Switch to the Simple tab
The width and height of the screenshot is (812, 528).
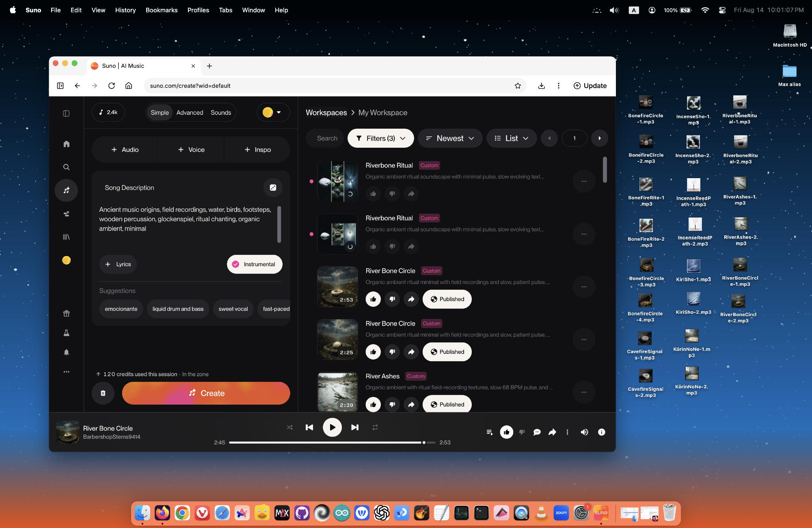click(x=160, y=112)
